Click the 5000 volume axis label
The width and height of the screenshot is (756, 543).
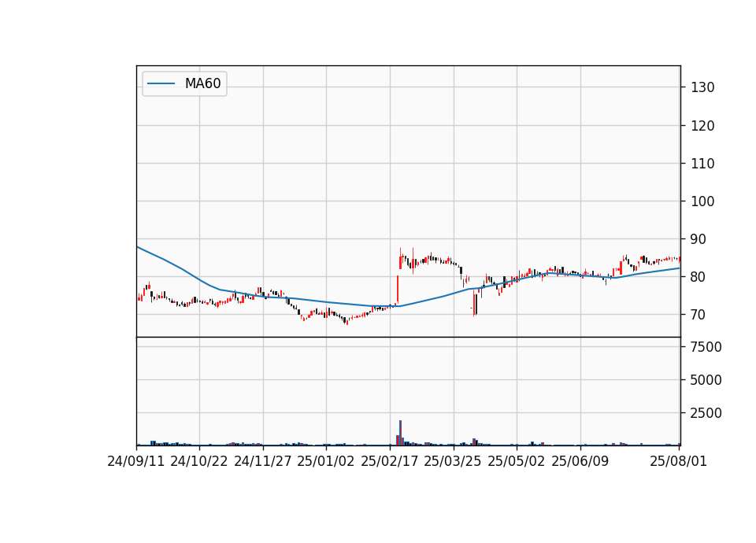706,380
